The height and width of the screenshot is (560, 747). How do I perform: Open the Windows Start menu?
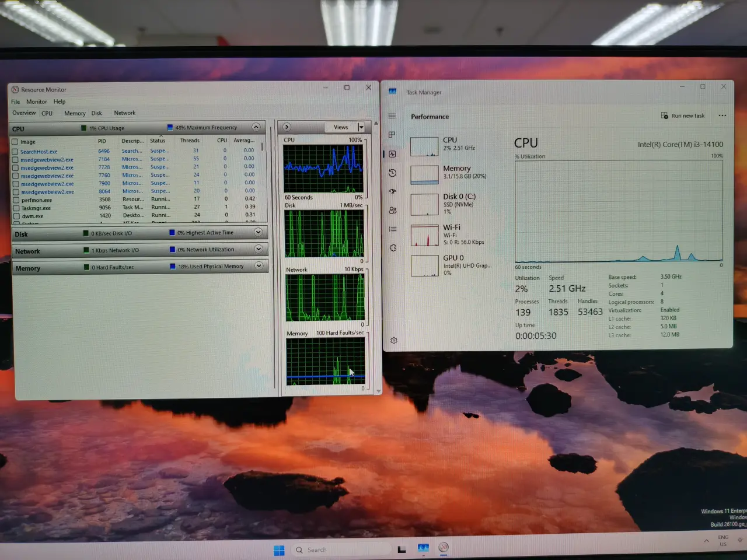pyautogui.click(x=279, y=550)
